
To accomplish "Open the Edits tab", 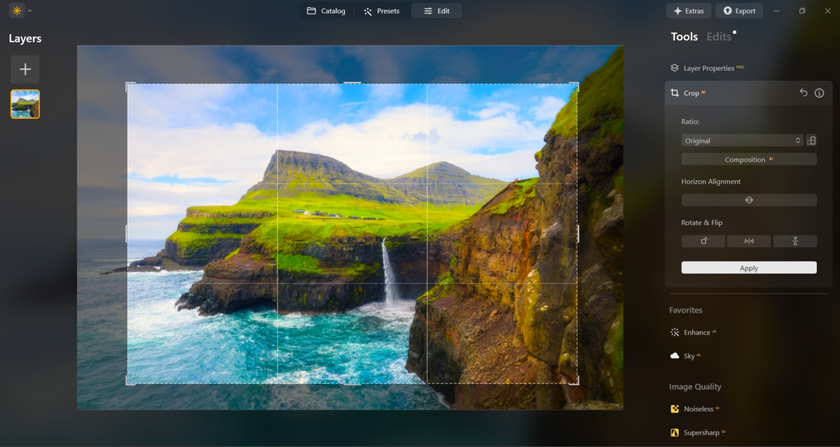I will [719, 36].
